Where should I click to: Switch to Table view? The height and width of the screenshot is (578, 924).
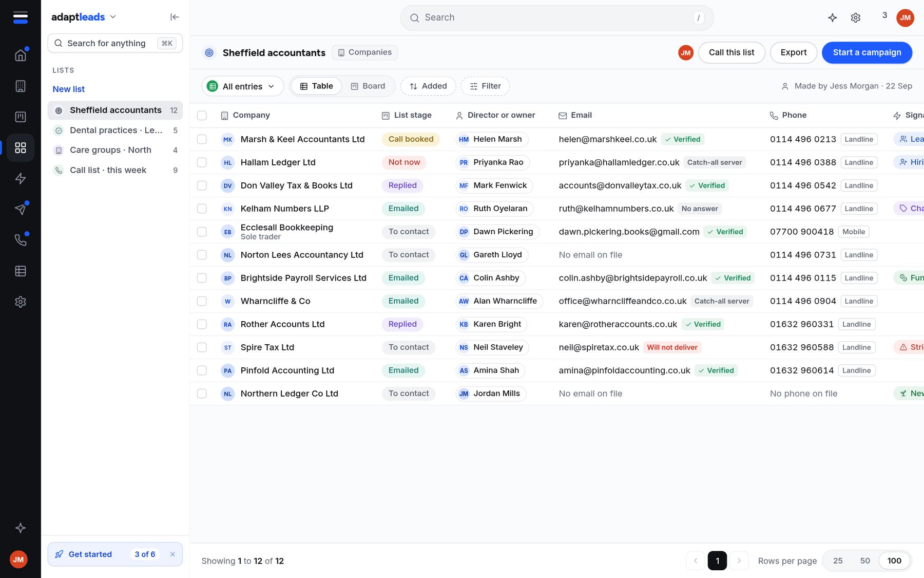316,86
